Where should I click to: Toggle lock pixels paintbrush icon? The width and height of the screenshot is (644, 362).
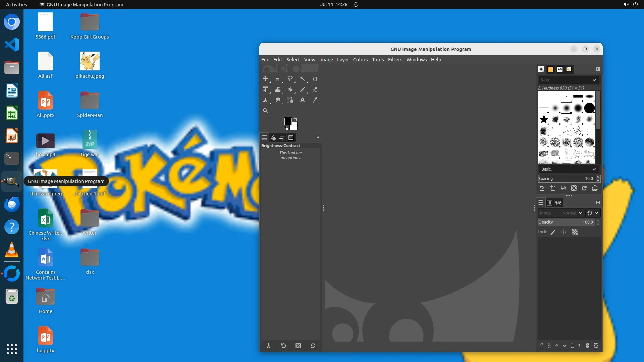coord(553,232)
